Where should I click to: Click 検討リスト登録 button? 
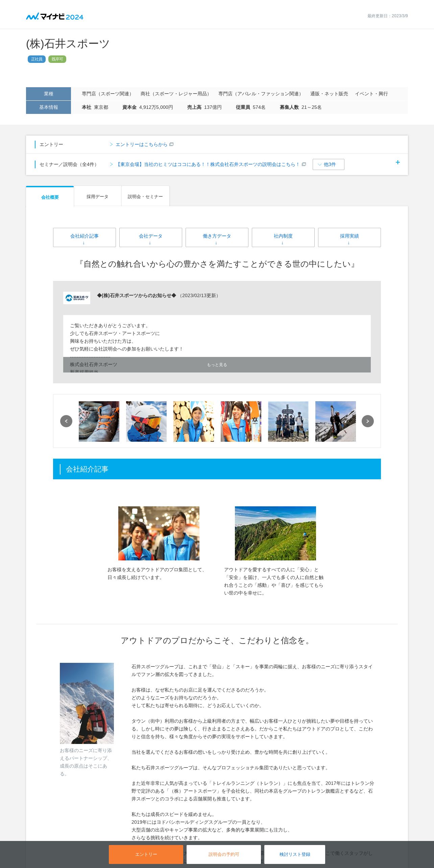[x=295, y=854]
